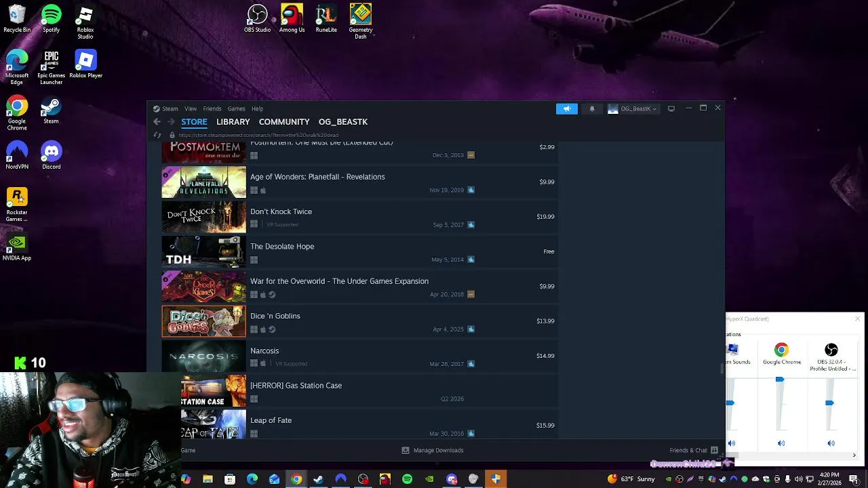Switch to the LIBRARY tab
868x488 pixels.
[x=233, y=122]
